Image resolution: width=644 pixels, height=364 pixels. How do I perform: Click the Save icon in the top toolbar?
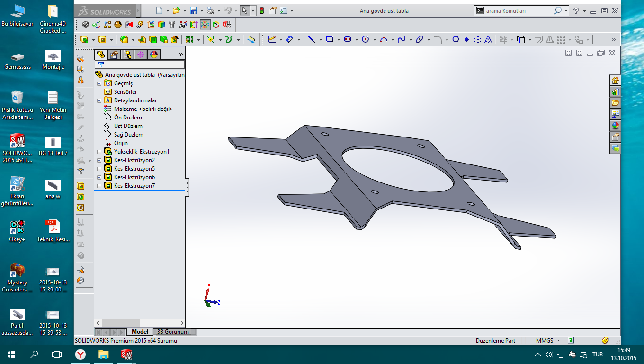point(193,10)
